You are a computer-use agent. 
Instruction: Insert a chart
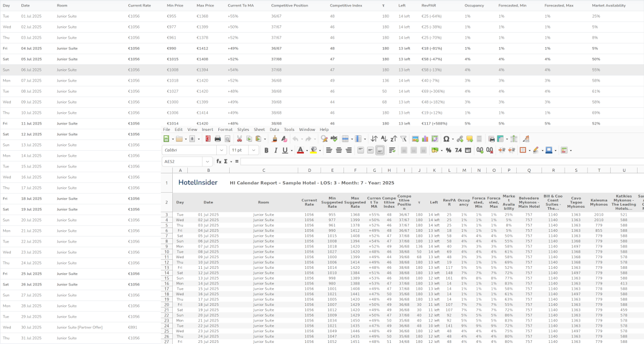tap(426, 138)
